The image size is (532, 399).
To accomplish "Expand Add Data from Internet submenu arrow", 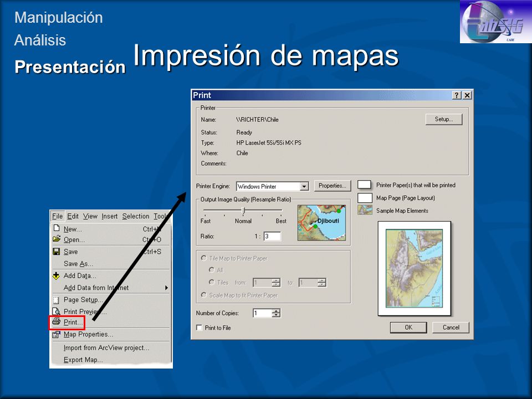I will point(166,288).
